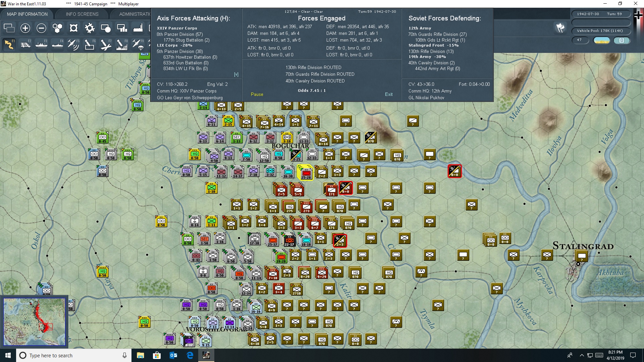Open Windows Start menu
The height and width of the screenshot is (362, 644).
(x=8, y=355)
